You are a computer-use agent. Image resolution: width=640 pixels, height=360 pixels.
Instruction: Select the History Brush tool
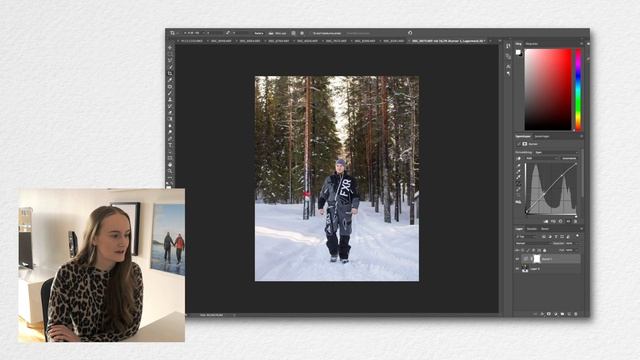[170, 106]
